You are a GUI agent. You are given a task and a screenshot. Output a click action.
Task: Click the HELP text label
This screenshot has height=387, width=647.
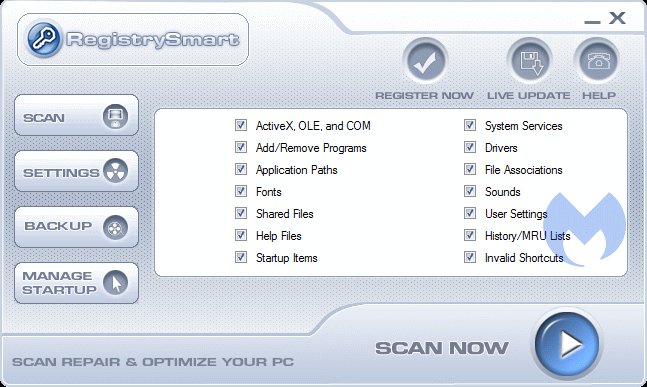click(599, 96)
